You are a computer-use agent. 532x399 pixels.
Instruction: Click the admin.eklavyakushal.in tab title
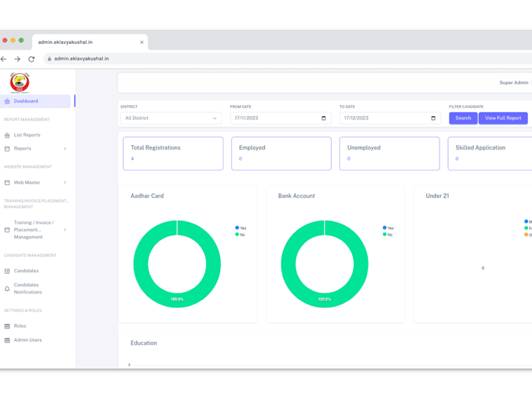click(65, 42)
